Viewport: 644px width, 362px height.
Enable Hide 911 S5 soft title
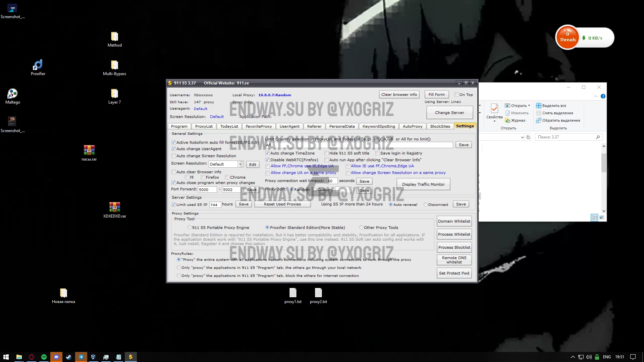coord(326,153)
